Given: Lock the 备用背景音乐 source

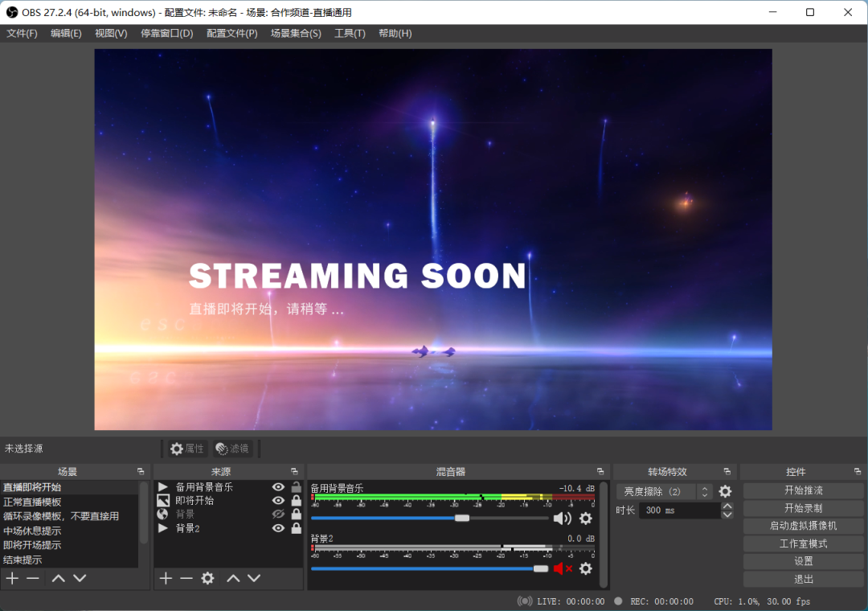Looking at the screenshot, I should point(297,487).
